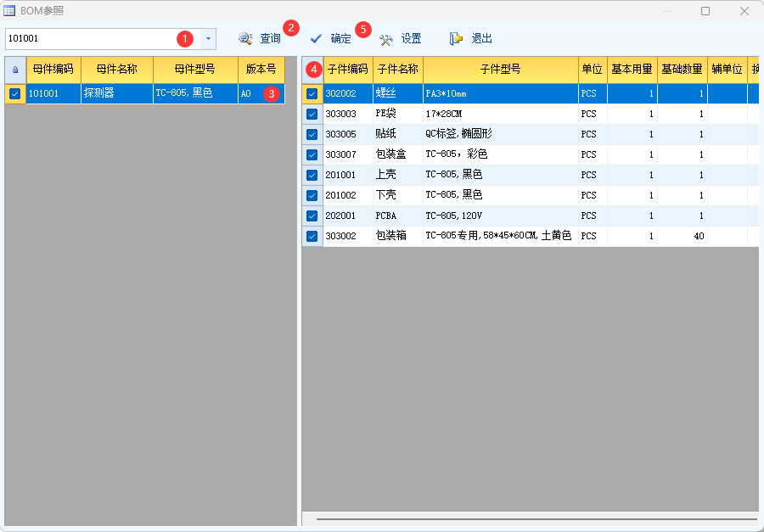Viewport: 764px width, 532px height.
Task: Click the 母件编码 column header
Action: (x=53, y=70)
